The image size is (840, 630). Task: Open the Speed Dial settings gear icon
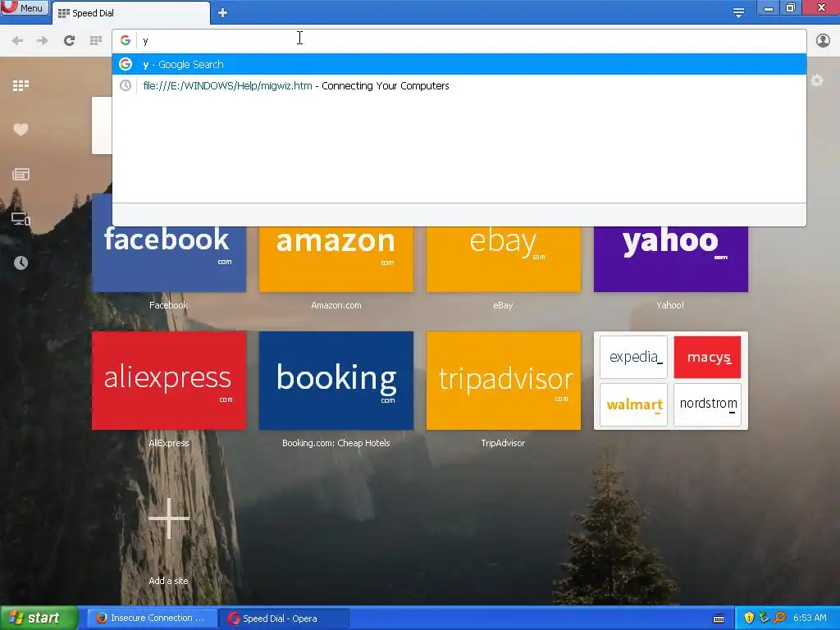pos(817,81)
